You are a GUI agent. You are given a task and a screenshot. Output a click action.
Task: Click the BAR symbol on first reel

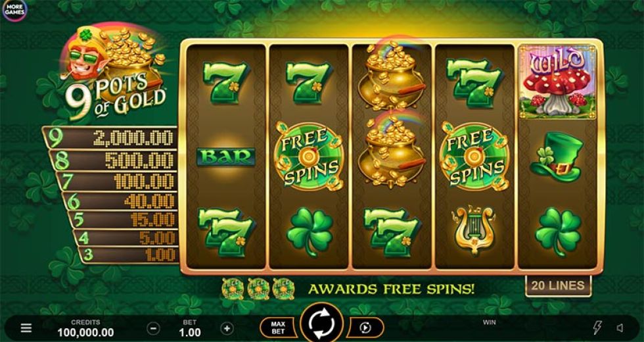(x=226, y=157)
